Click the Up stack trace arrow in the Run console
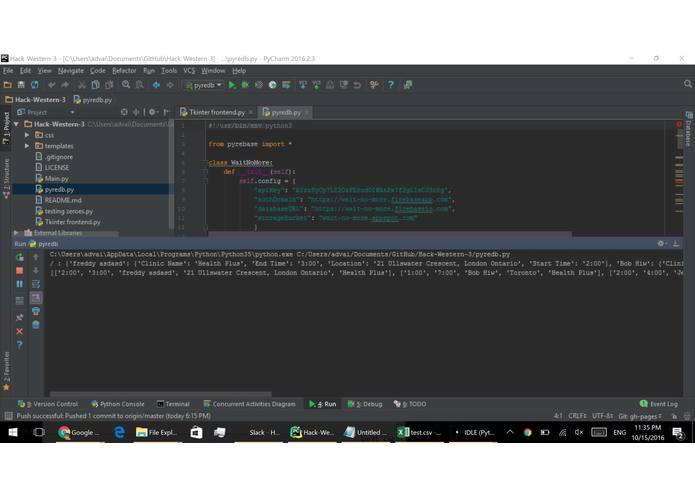Viewport: 695px width, 494px height. [x=36, y=257]
